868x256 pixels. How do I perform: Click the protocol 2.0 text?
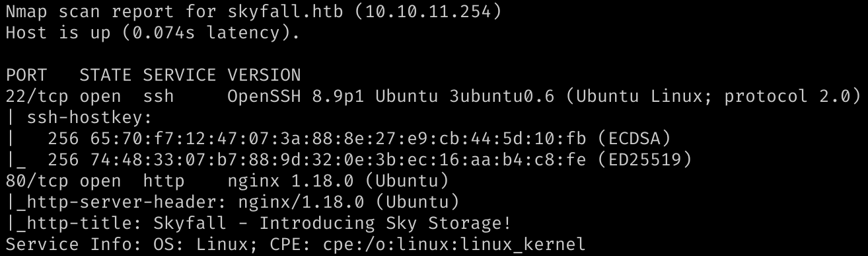[x=787, y=96]
